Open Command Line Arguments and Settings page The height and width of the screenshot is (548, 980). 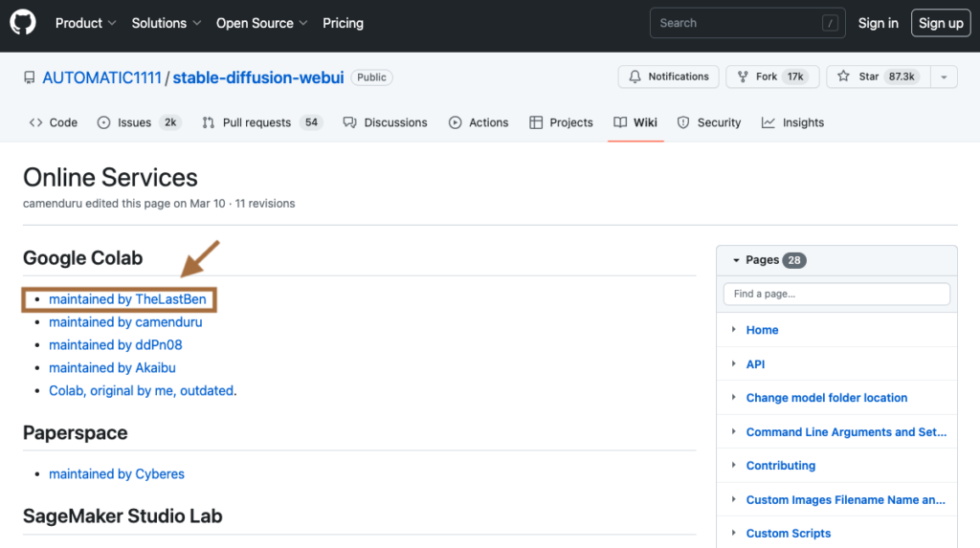tap(846, 432)
